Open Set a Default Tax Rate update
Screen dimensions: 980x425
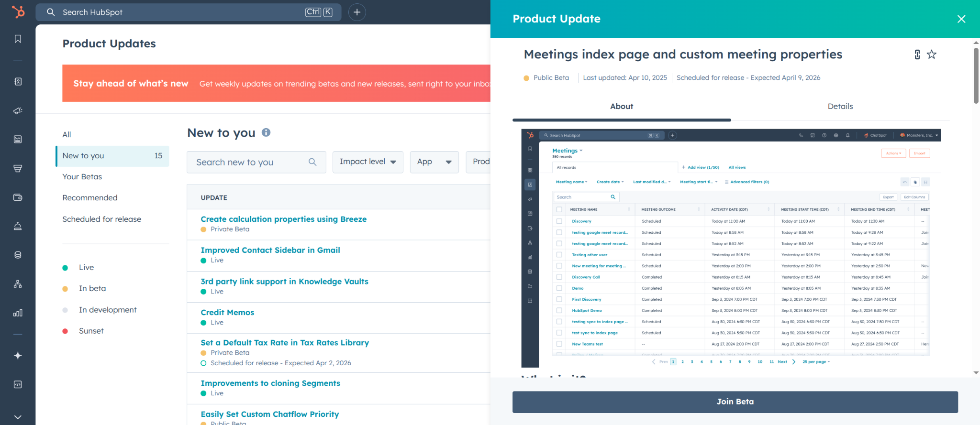[x=285, y=343]
